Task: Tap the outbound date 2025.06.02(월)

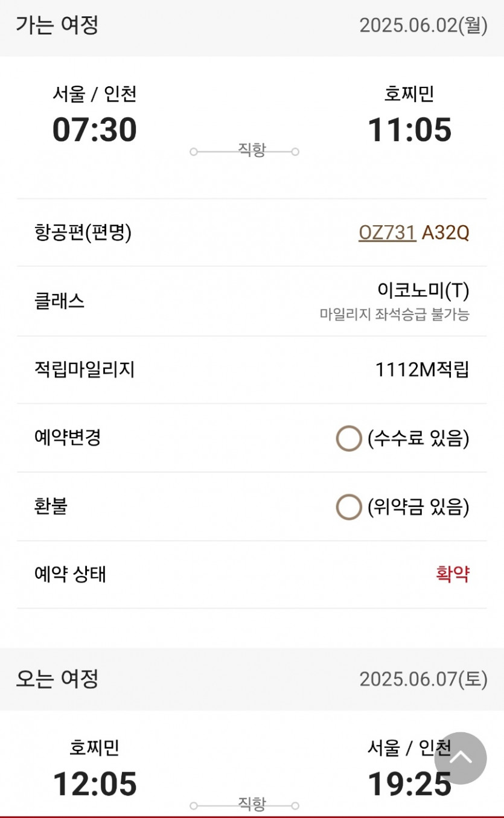Action: (x=423, y=26)
